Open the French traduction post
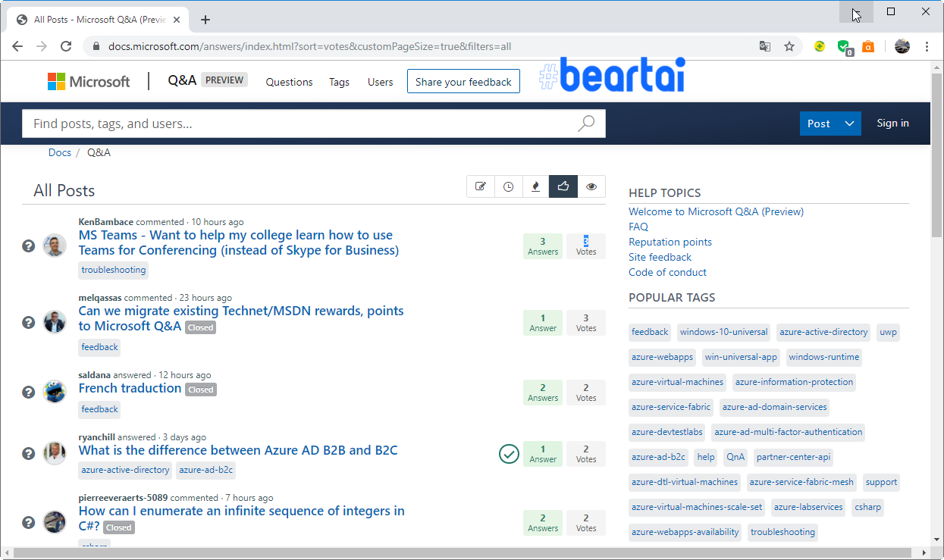Image resolution: width=944 pixels, height=560 pixels. coord(130,388)
